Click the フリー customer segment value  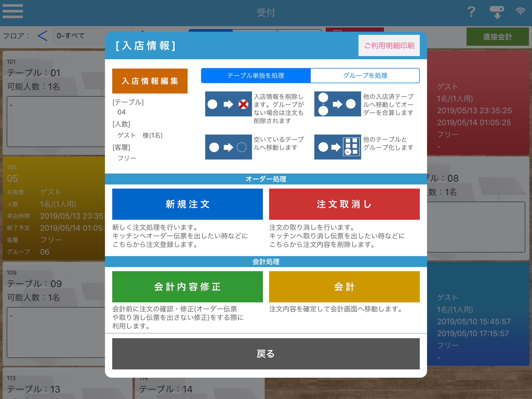[x=127, y=158]
